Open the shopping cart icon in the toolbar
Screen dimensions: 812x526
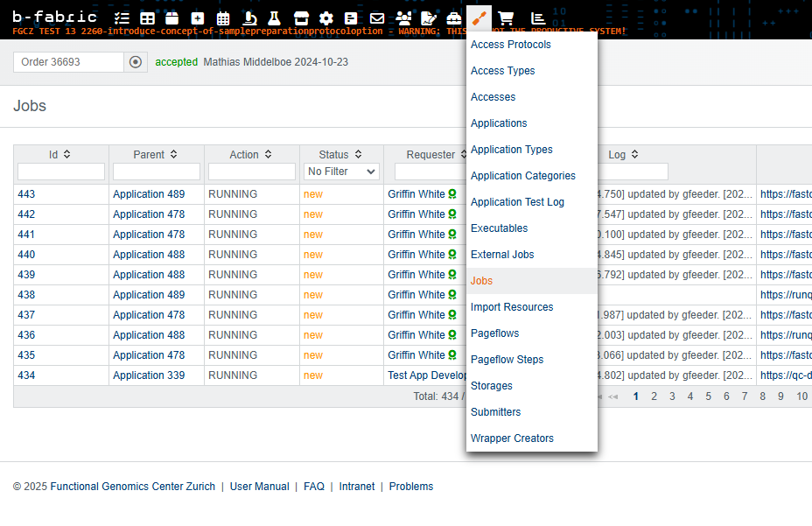[506, 18]
